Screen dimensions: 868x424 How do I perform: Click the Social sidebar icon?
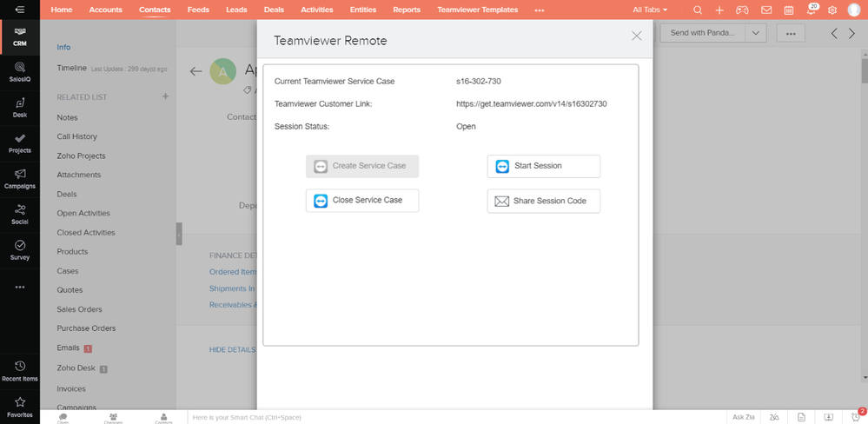click(19, 214)
